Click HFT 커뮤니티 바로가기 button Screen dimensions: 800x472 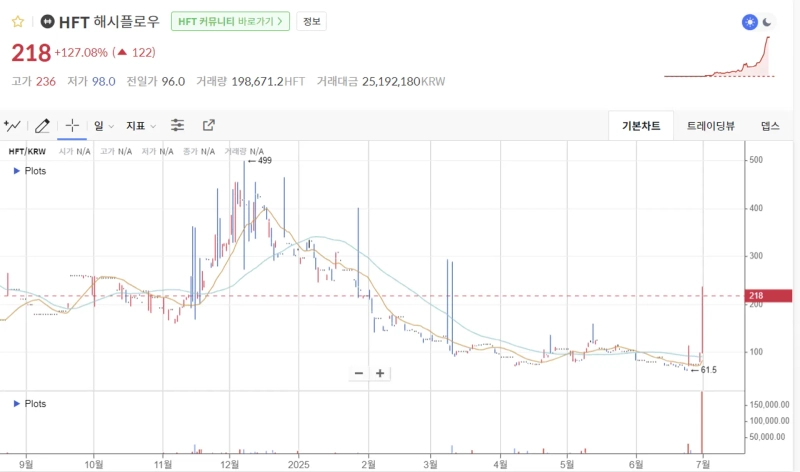pyautogui.click(x=230, y=21)
